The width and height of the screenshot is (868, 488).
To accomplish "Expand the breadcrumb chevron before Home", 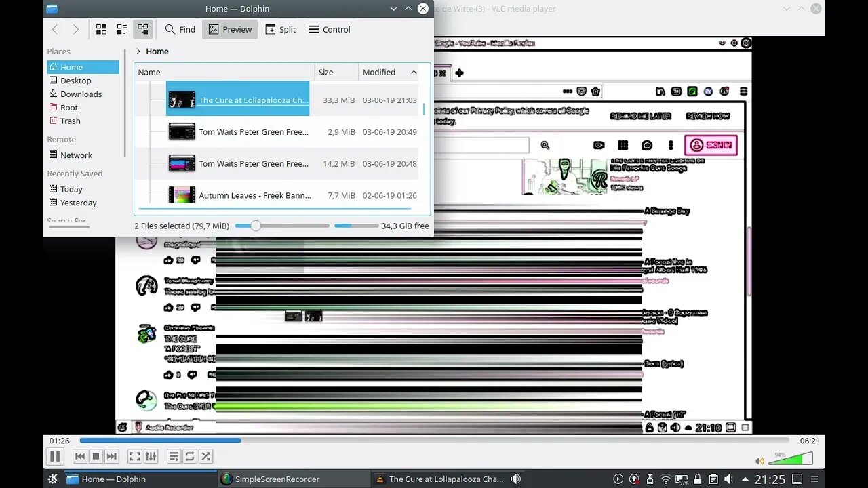I will click(138, 51).
